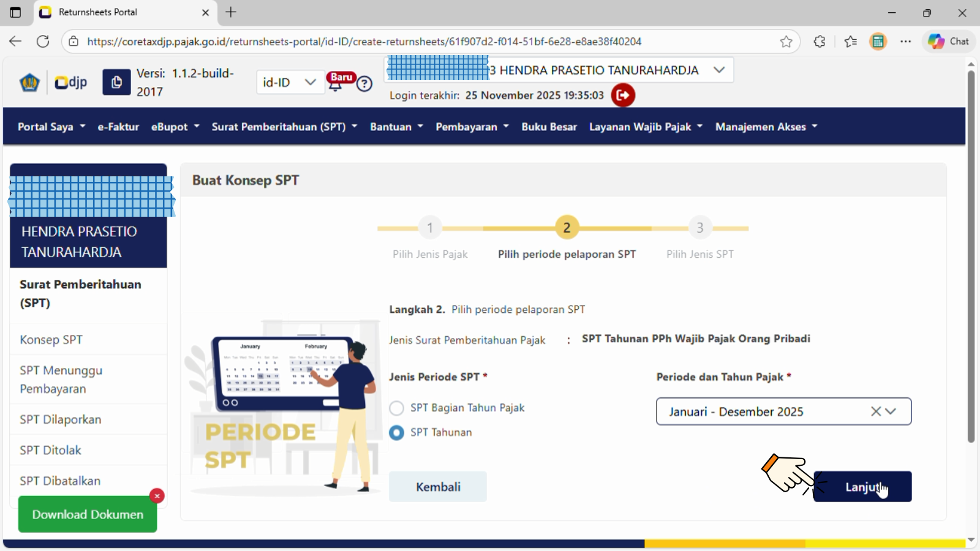
Task: Open the eBupot menu
Action: pyautogui.click(x=175, y=127)
